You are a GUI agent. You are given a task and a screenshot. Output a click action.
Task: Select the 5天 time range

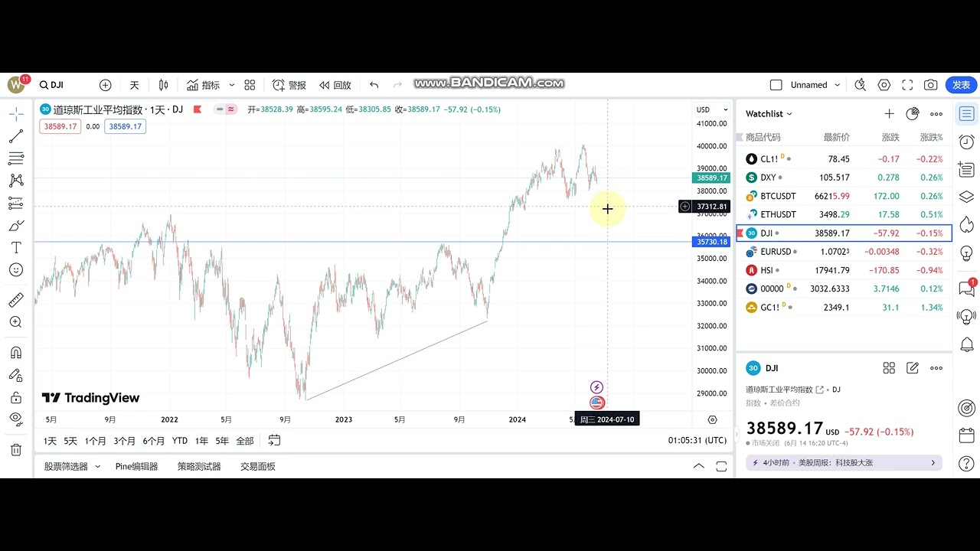point(70,441)
